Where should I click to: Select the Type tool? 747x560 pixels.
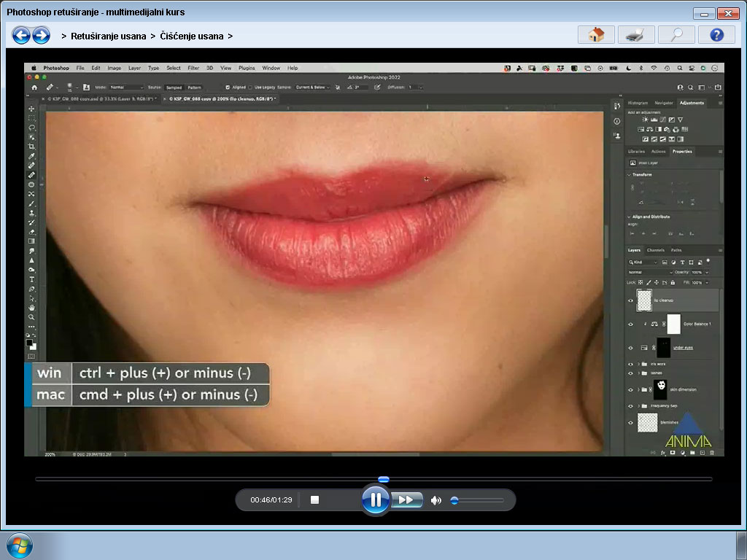[x=31, y=279]
